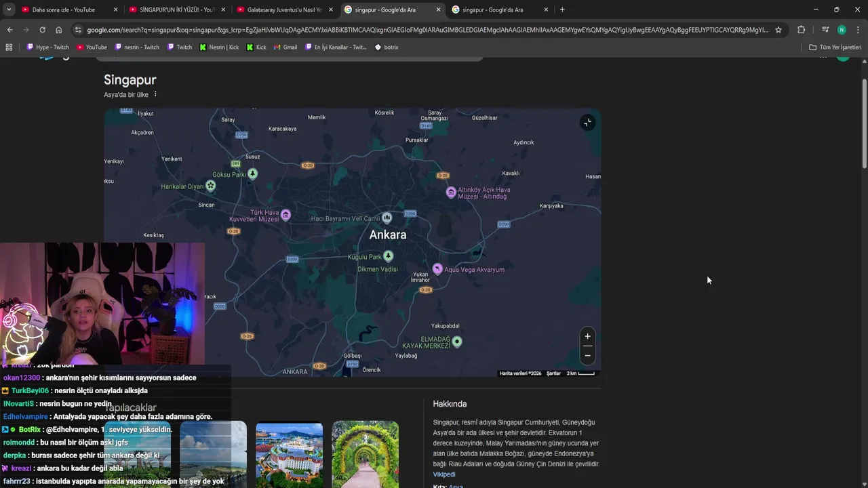Open more options next to Asya'da bir ülke
The image size is (868, 488).
155,94
